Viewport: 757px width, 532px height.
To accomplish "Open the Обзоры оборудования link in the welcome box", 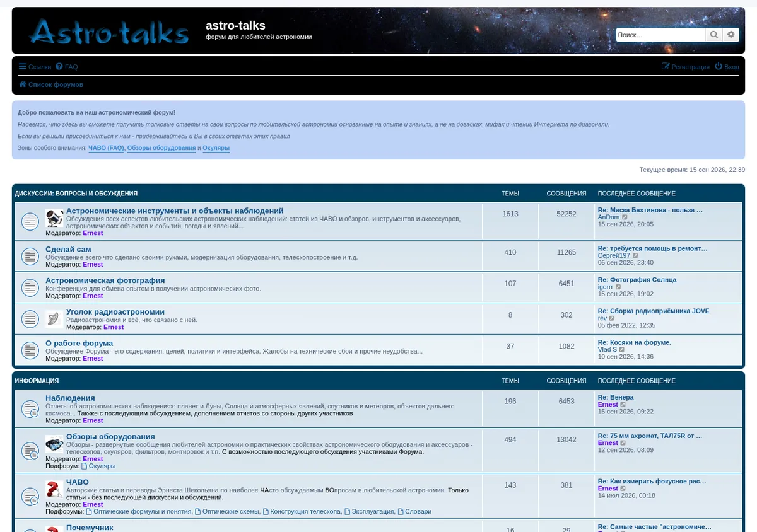I will [x=161, y=148].
